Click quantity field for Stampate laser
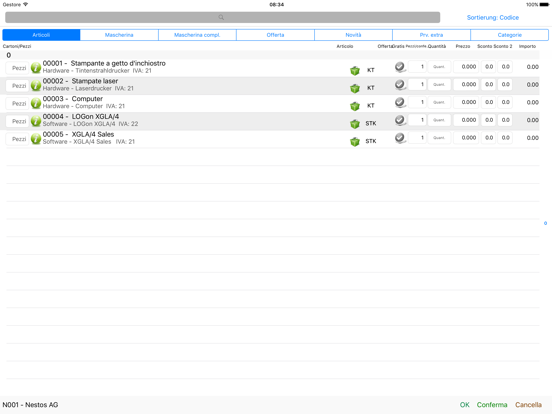Viewport: 552px width, 414px height. [439, 84]
